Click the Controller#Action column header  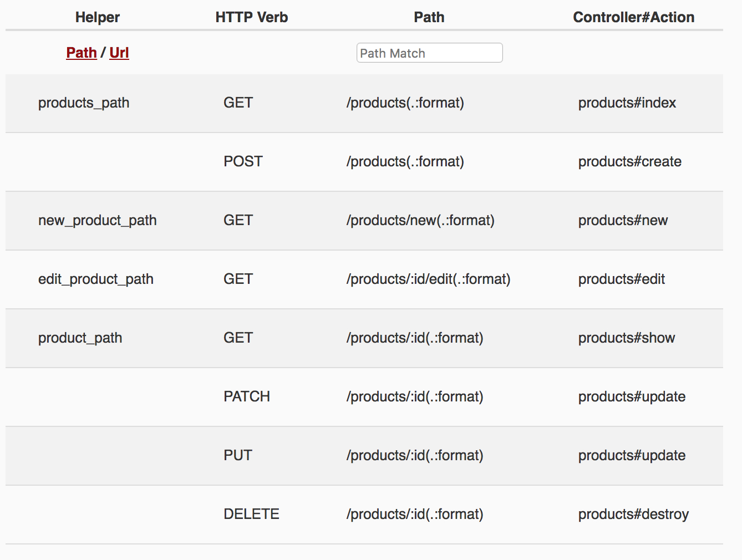[634, 17]
